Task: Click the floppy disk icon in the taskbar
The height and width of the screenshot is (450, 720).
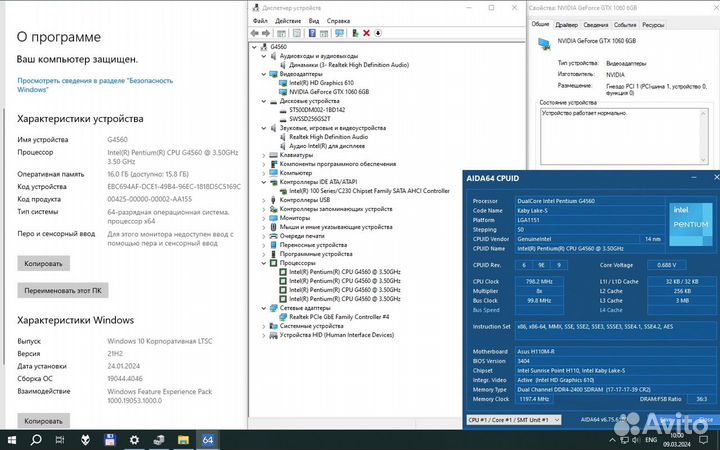Action: (109, 440)
